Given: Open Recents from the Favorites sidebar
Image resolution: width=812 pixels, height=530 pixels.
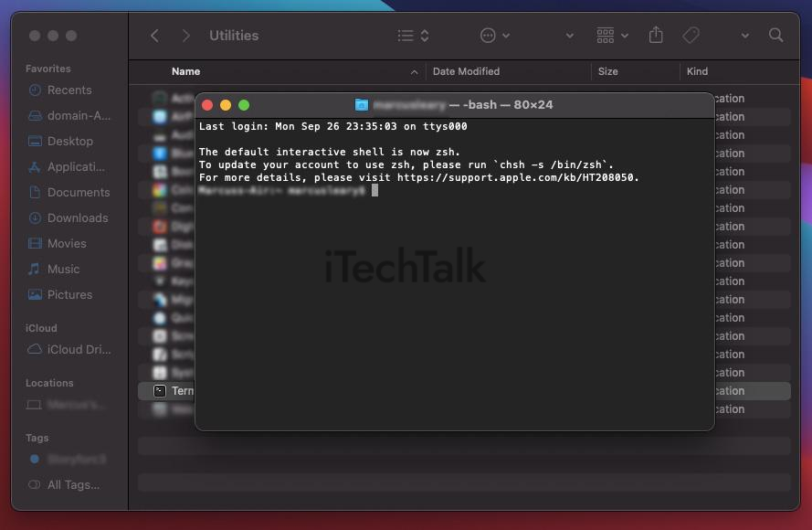Looking at the screenshot, I should (69, 90).
